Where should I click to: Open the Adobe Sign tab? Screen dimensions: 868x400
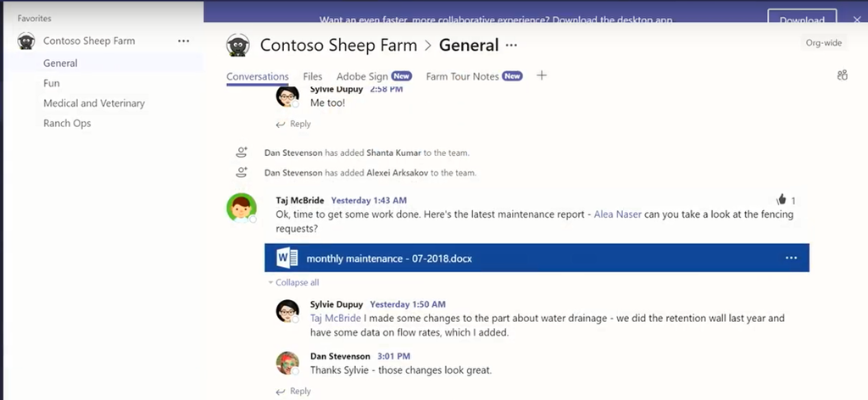click(x=362, y=76)
